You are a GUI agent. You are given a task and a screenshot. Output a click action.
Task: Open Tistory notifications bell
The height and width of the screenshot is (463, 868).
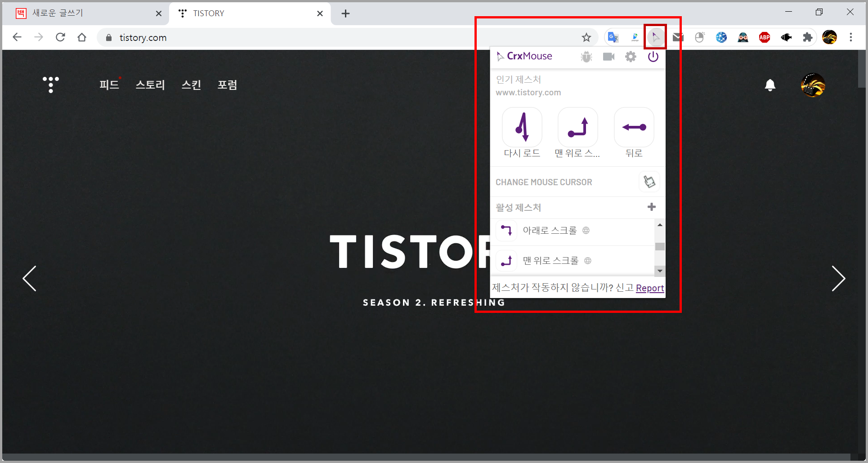pyautogui.click(x=770, y=85)
